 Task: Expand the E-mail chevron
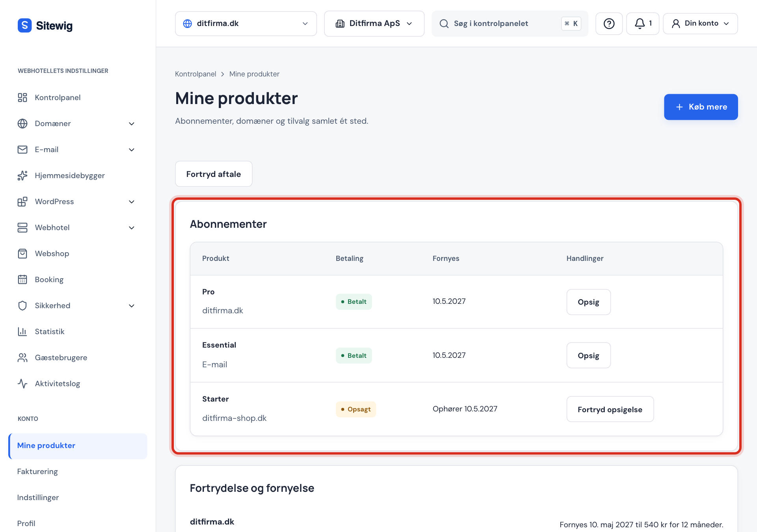(x=132, y=150)
